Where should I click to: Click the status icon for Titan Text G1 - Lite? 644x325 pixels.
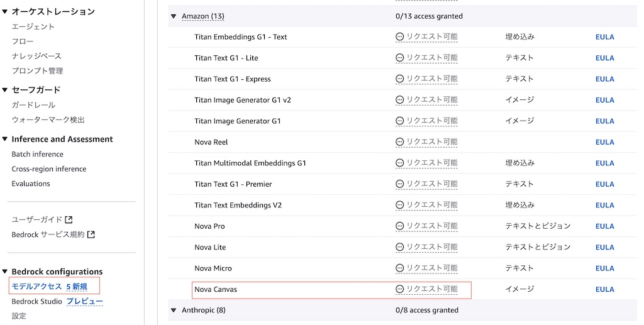(x=399, y=57)
